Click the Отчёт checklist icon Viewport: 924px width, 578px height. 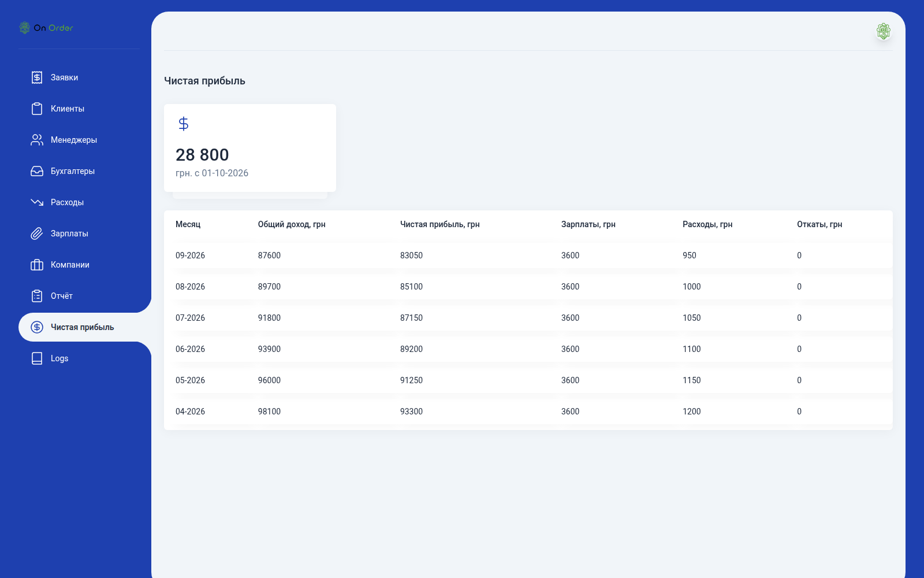coord(37,296)
